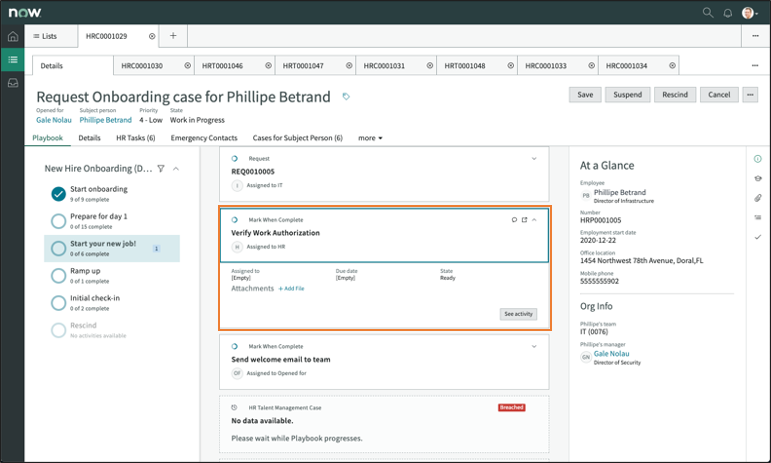
Task: Close the HRT0001048 subtab
Action: 510,65
